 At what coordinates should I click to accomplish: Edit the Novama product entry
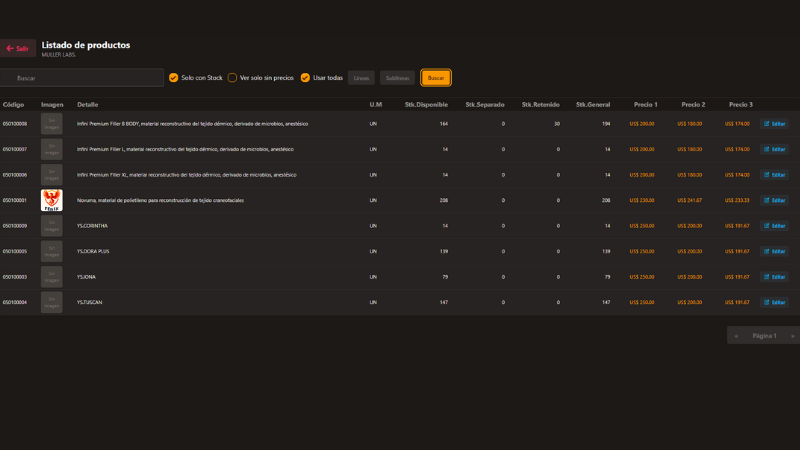pos(774,200)
